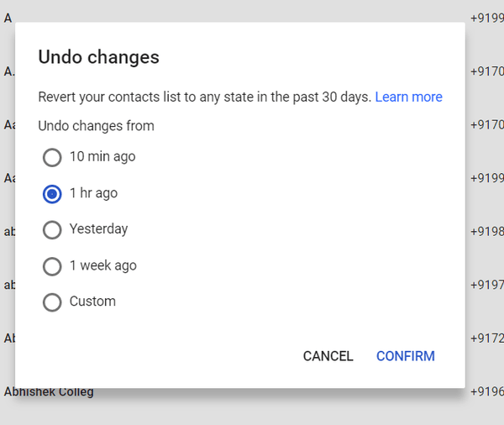Screen dimensions: 504x425
Task: Select the '1 week ago' radio button
Action: (52, 266)
